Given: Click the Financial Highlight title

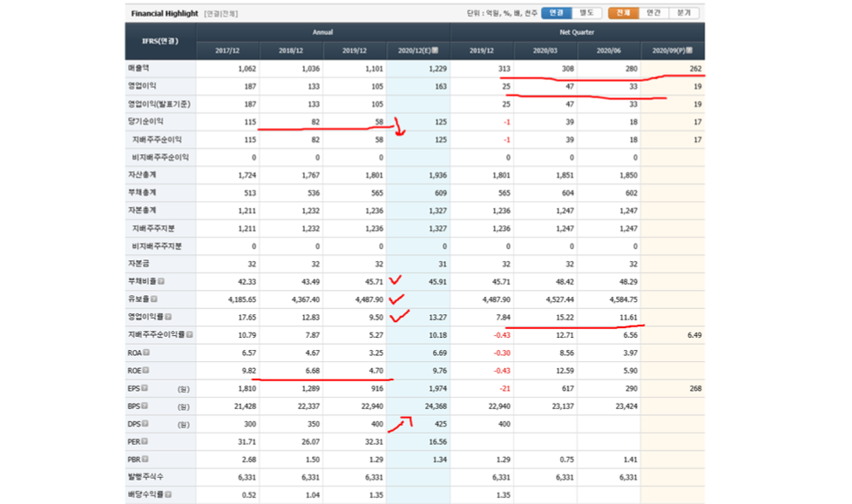Looking at the screenshot, I should (165, 13).
